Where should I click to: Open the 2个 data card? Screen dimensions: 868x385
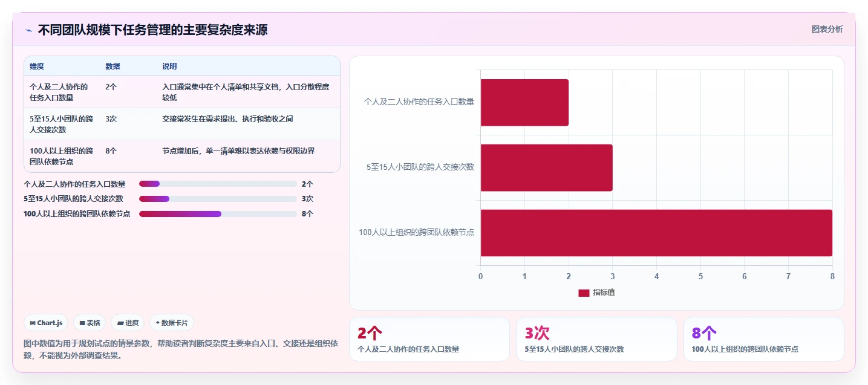tap(429, 339)
